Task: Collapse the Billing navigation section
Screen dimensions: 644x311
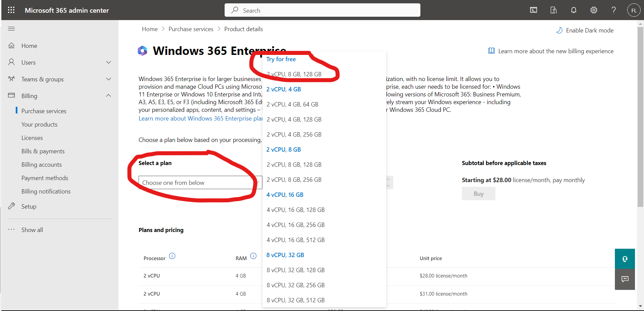Action: (108, 96)
